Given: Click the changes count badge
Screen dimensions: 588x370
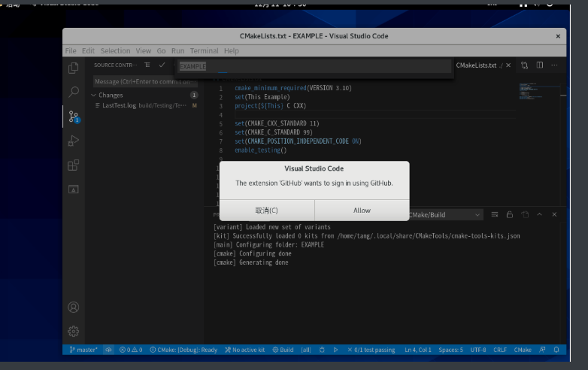Looking at the screenshot, I should pyautogui.click(x=194, y=96).
